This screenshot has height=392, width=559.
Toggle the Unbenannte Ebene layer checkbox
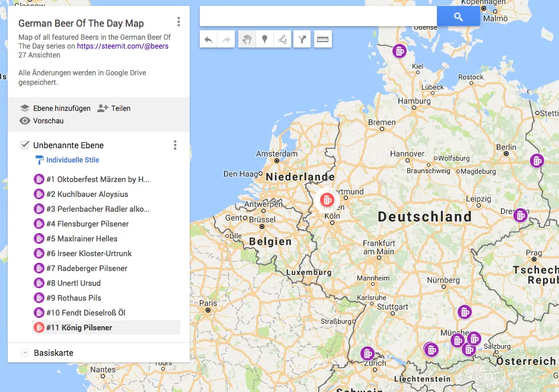click(24, 145)
